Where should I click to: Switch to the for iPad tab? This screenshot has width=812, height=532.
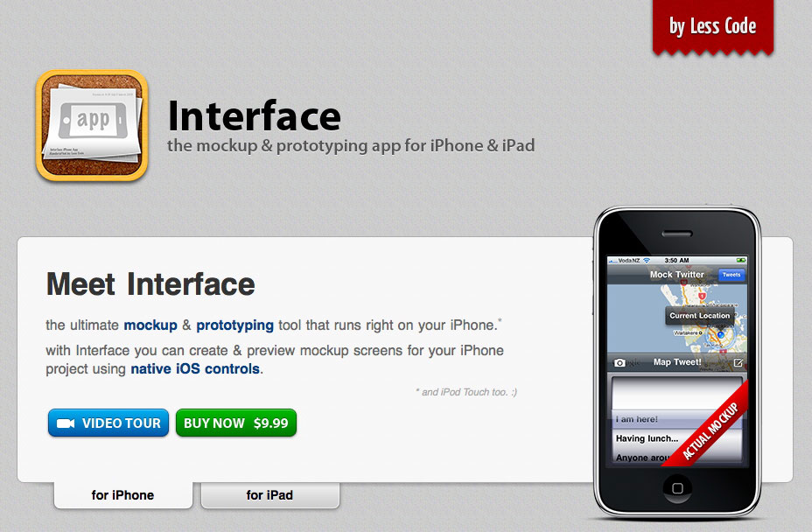269,495
